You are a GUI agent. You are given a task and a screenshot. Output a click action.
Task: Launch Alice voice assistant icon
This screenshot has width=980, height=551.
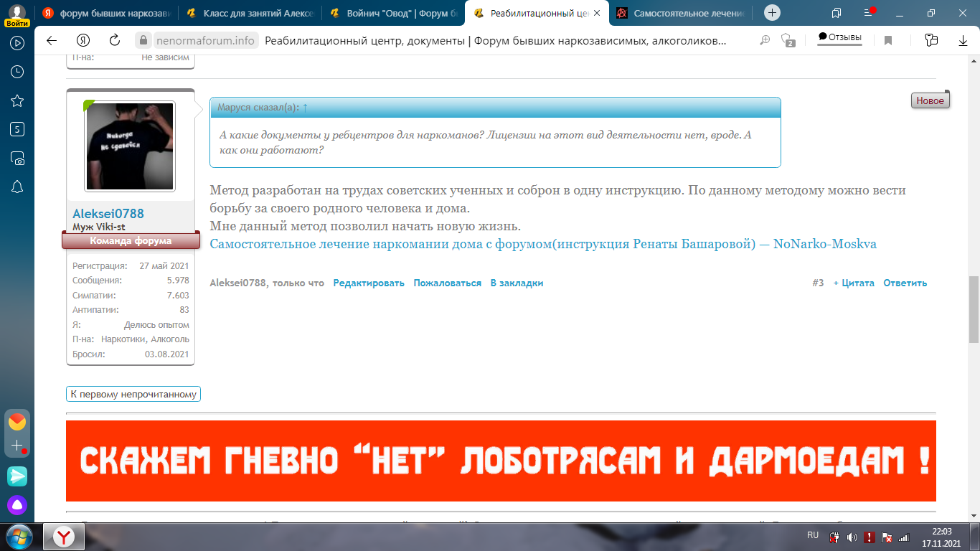[17, 505]
